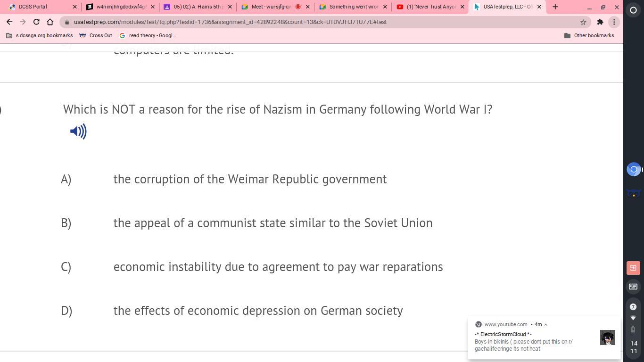
Task: Click the Wi-Fi status icon
Action: 633,318
